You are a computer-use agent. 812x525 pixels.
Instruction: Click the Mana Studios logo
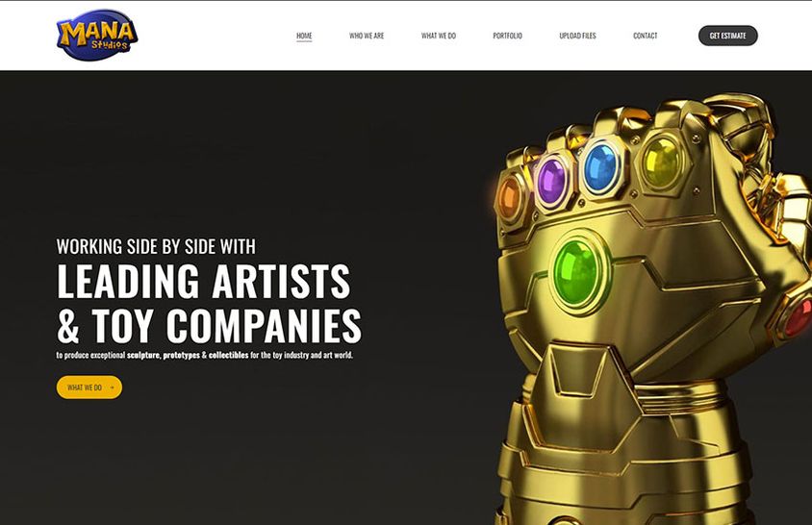[x=97, y=36]
